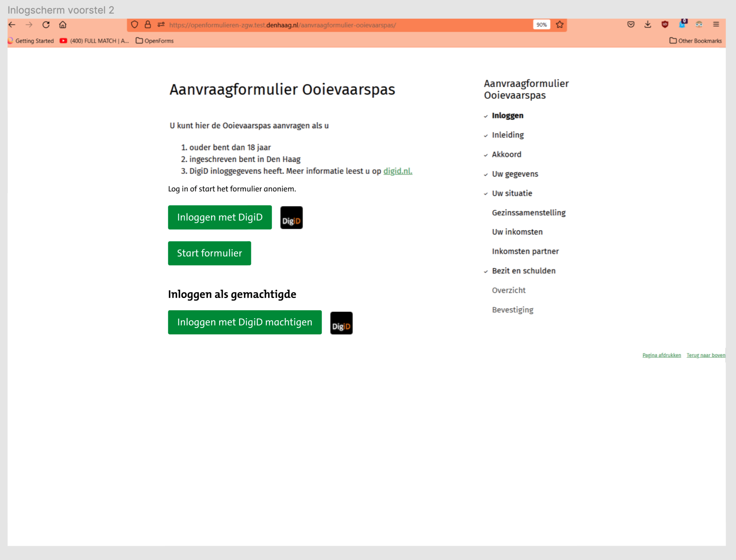Screen dimensions: 736x560
Task: Click the shield tracking protection icon
Action: (x=134, y=24)
